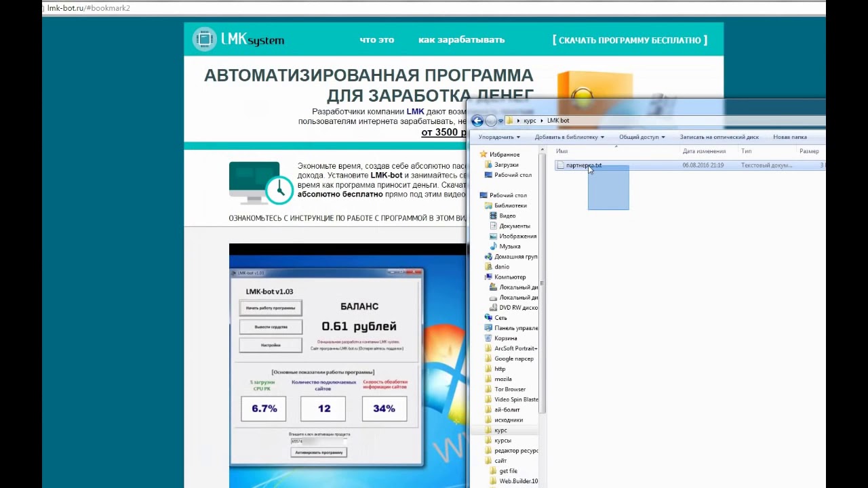Open the Домашняя группа item
The height and width of the screenshot is (488, 868).
point(511,257)
